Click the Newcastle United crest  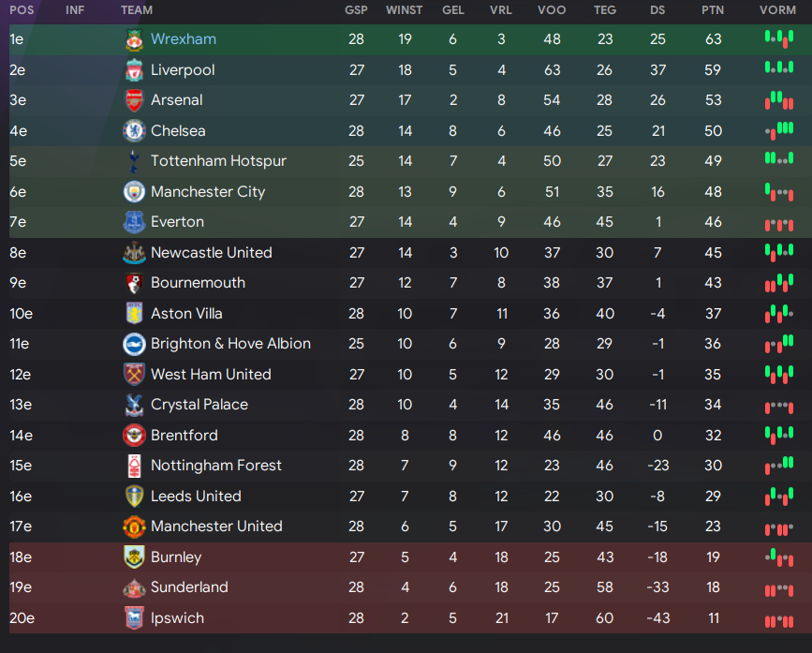[x=134, y=253]
